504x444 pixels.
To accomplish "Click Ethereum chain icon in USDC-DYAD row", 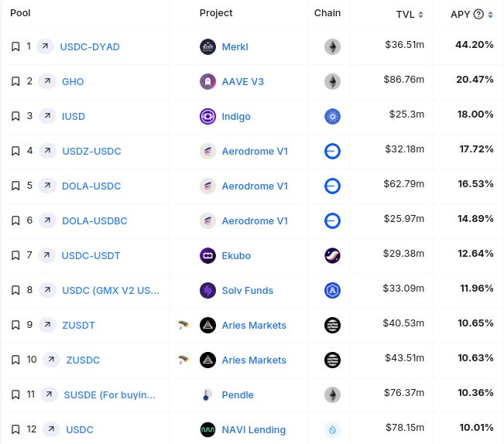I will click(332, 47).
